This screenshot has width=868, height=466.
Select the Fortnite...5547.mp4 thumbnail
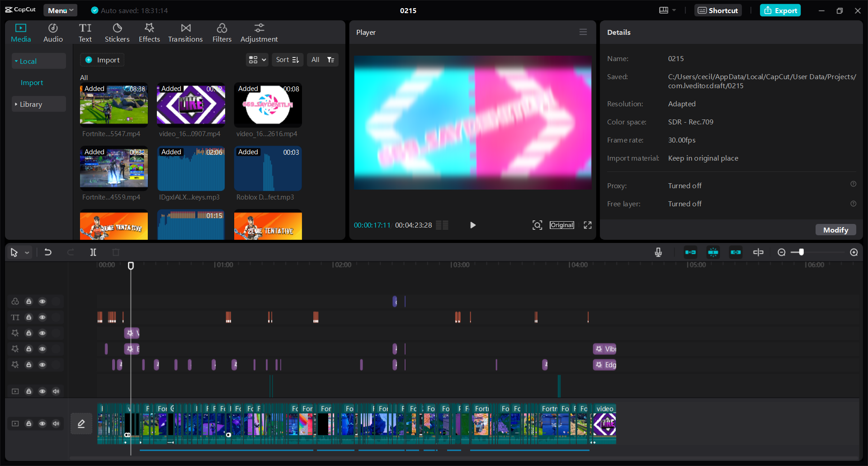114,104
